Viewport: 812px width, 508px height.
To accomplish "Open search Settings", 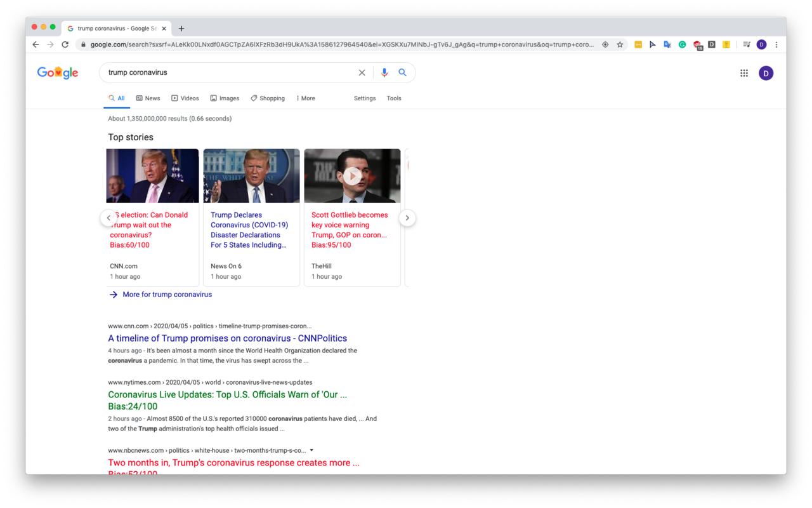I will pos(365,98).
